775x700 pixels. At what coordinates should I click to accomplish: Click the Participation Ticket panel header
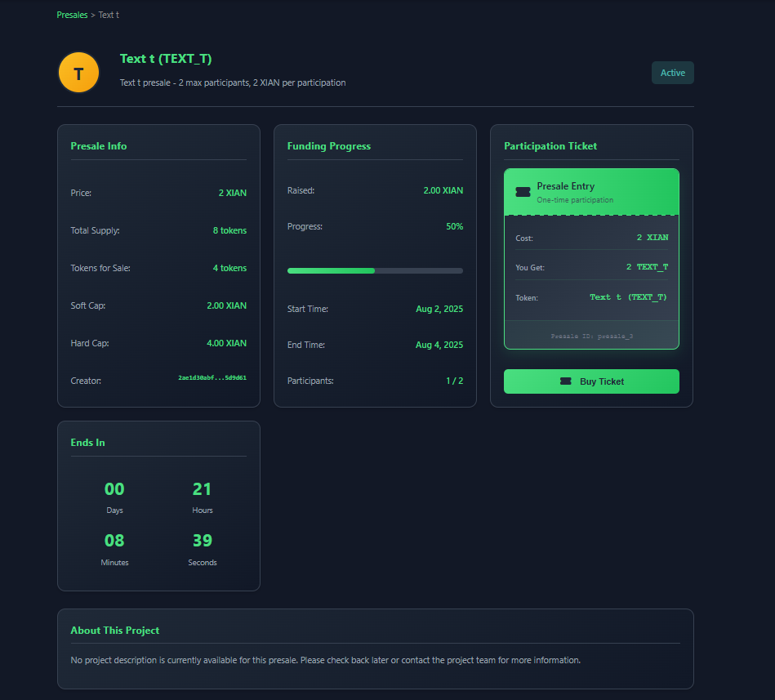[x=552, y=146]
